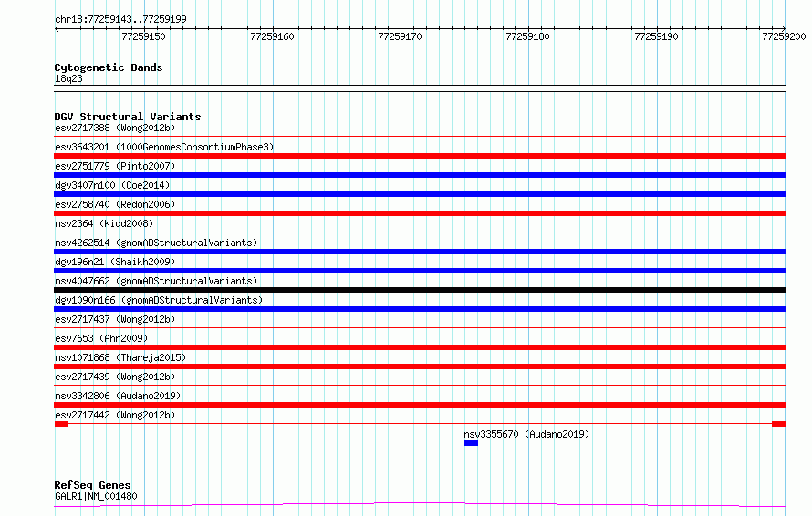Click the black nsv4047662 variant bar

[420, 290]
